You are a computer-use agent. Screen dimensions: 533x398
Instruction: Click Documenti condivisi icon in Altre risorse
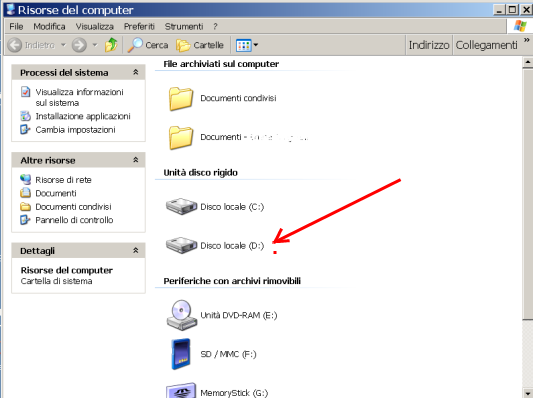25,207
